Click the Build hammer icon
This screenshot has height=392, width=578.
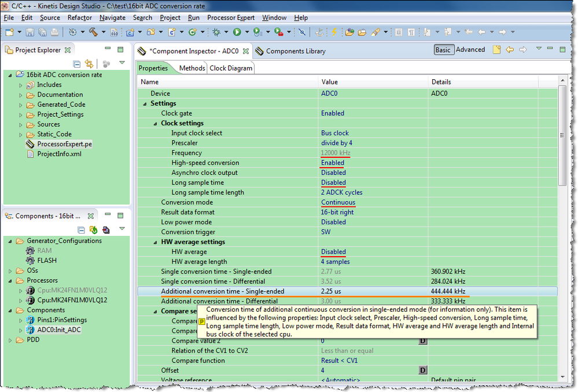point(91,32)
